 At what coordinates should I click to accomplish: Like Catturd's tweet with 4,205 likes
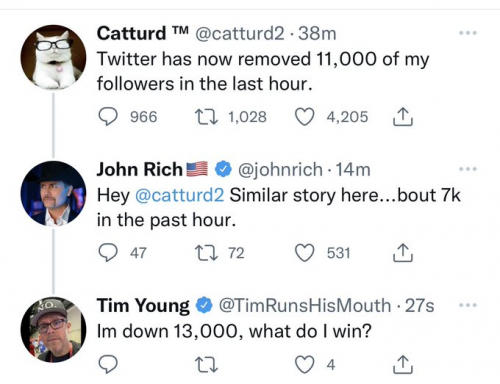[305, 117]
